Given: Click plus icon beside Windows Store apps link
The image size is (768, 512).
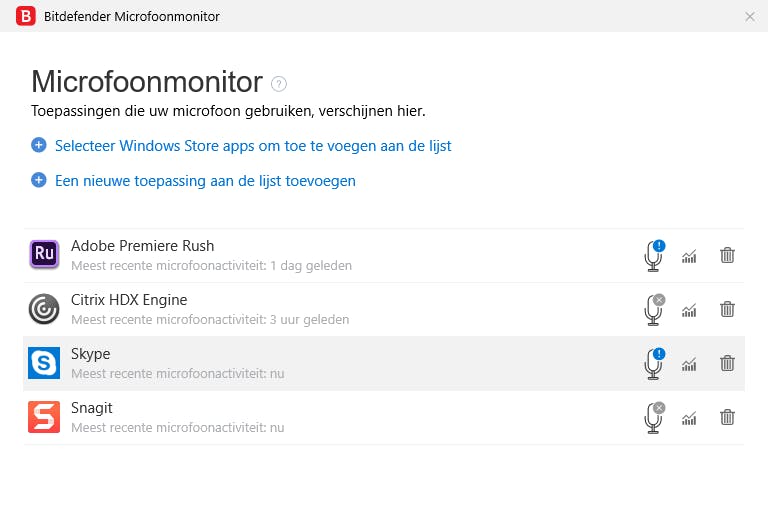Looking at the screenshot, I should point(39,145).
